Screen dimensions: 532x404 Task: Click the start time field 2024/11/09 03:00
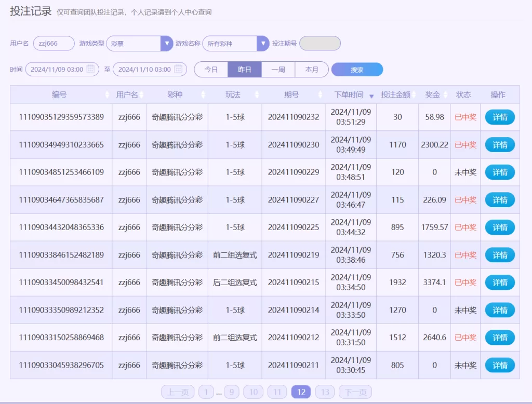[x=62, y=69]
